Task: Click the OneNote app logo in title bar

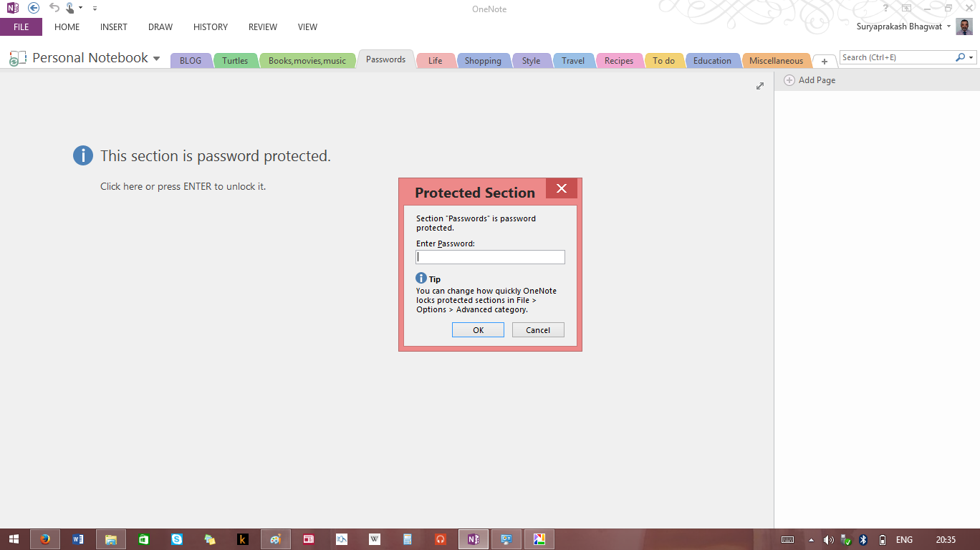Action: click(13, 8)
